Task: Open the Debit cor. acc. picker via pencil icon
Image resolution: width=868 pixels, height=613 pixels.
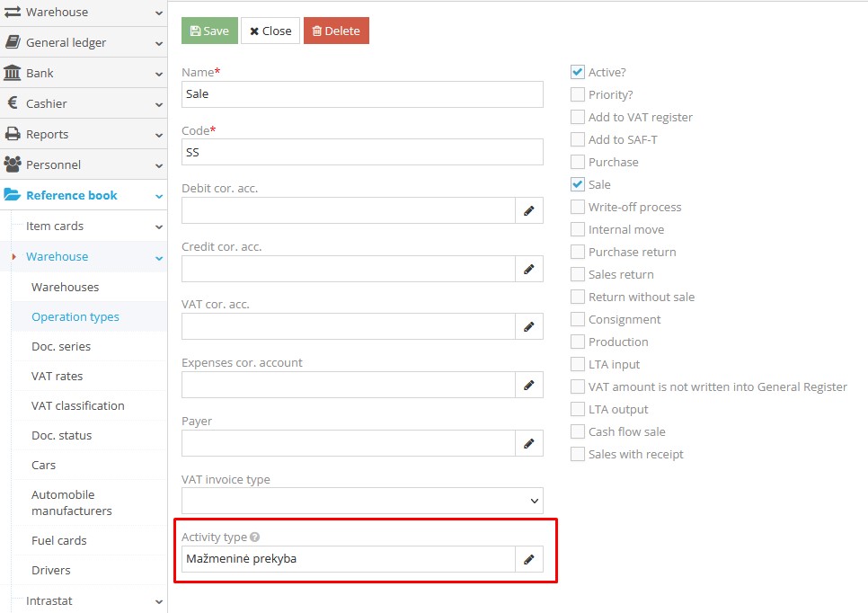Action: (x=529, y=209)
